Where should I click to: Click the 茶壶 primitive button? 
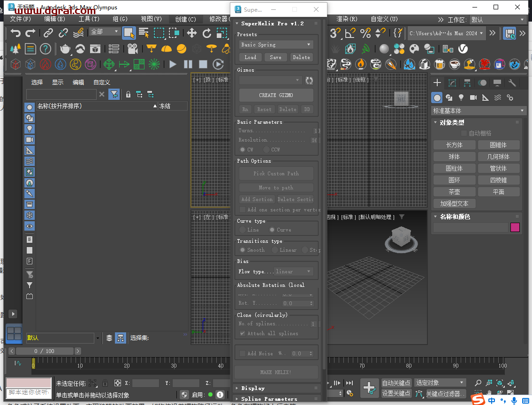[454, 192]
